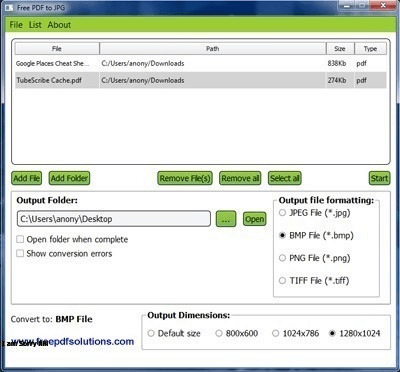The width and height of the screenshot is (400, 372).
Task: Click the File column header
Action: (x=57, y=49)
